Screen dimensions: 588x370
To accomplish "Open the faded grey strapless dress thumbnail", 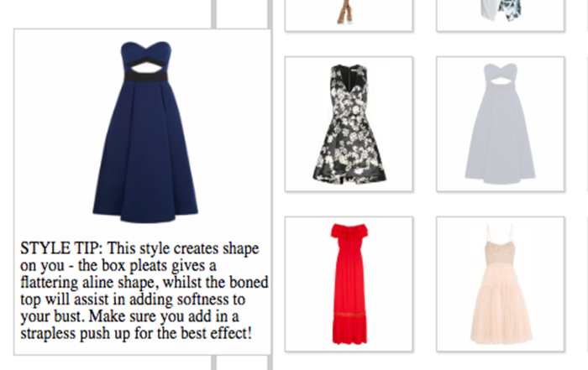I will pyautogui.click(x=501, y=124).
